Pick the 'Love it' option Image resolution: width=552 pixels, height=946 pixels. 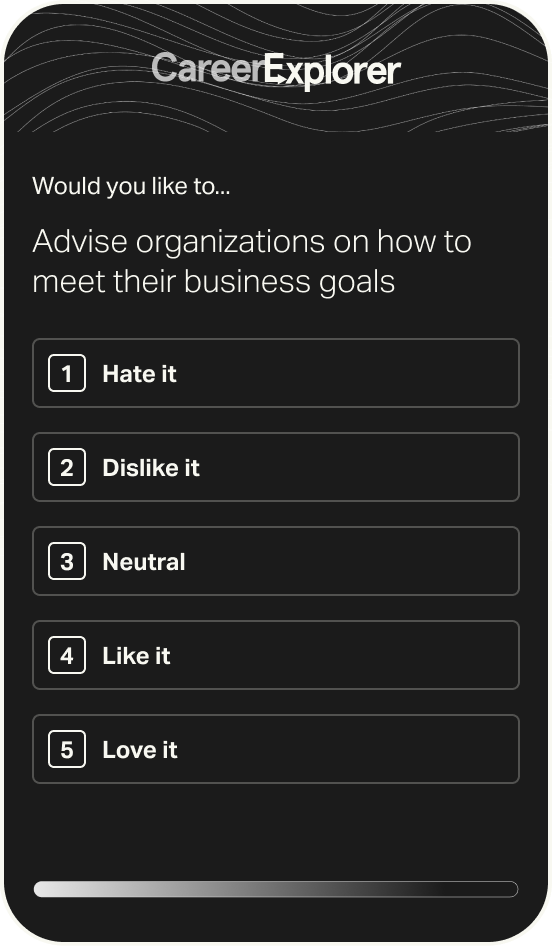[x=276, y=750]
